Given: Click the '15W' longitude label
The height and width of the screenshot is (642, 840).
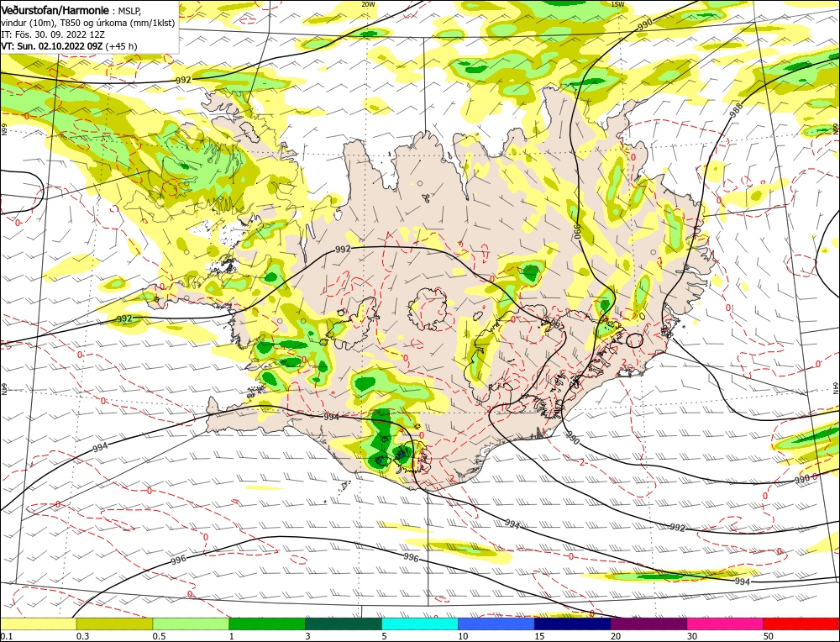Looking at the screenshot, I should pyautogui.click(x=617, y=4).
